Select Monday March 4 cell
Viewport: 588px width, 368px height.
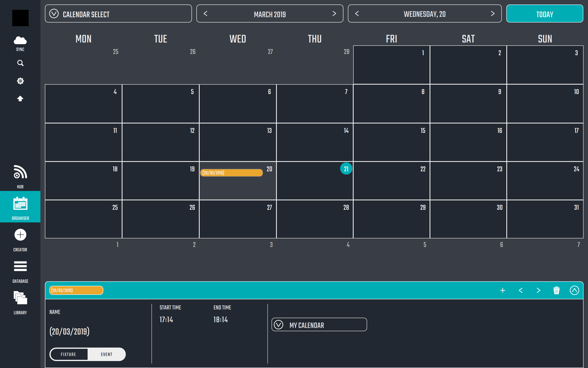tap(84, 104)
